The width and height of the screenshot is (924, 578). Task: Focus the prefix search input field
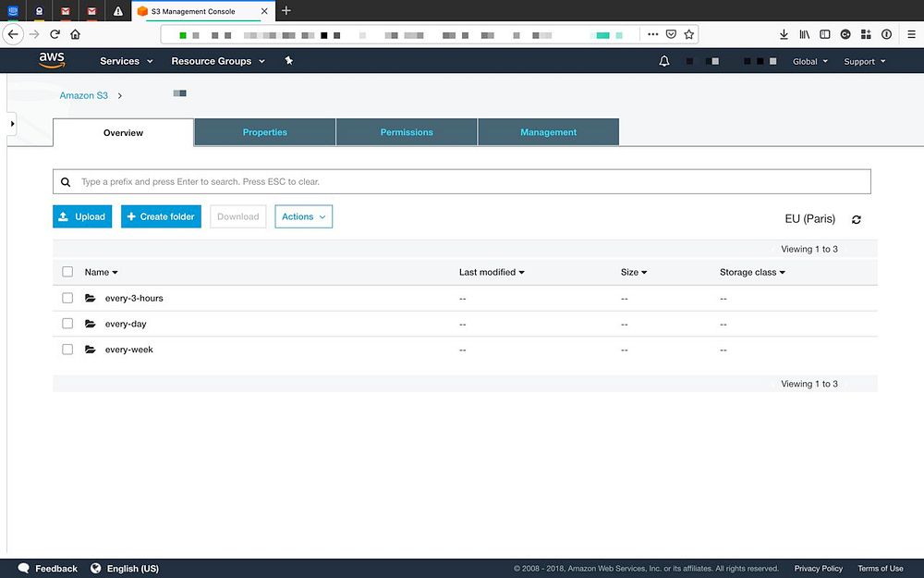click(461, 181)
